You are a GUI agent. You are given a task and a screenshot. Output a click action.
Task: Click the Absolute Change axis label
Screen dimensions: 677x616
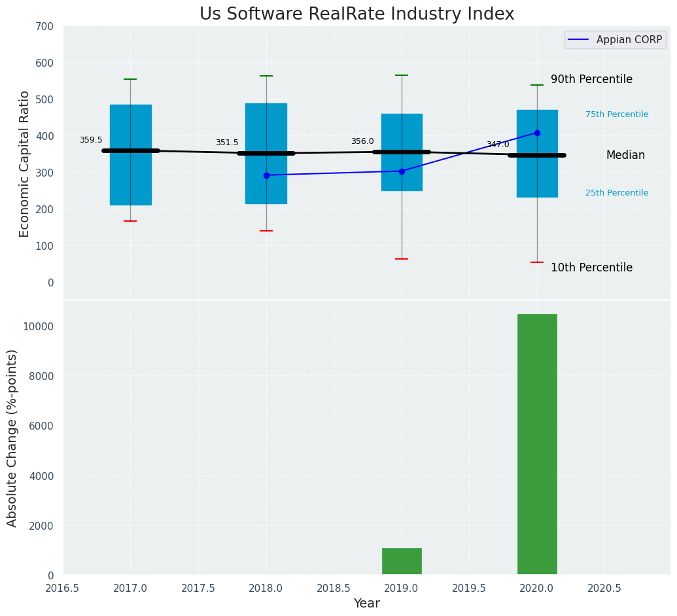tap(12, 437)
